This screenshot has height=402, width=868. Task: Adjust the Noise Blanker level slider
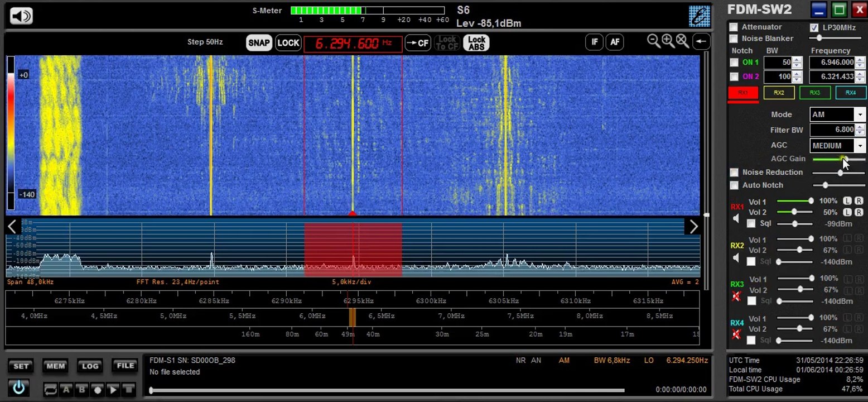[835, 38]
